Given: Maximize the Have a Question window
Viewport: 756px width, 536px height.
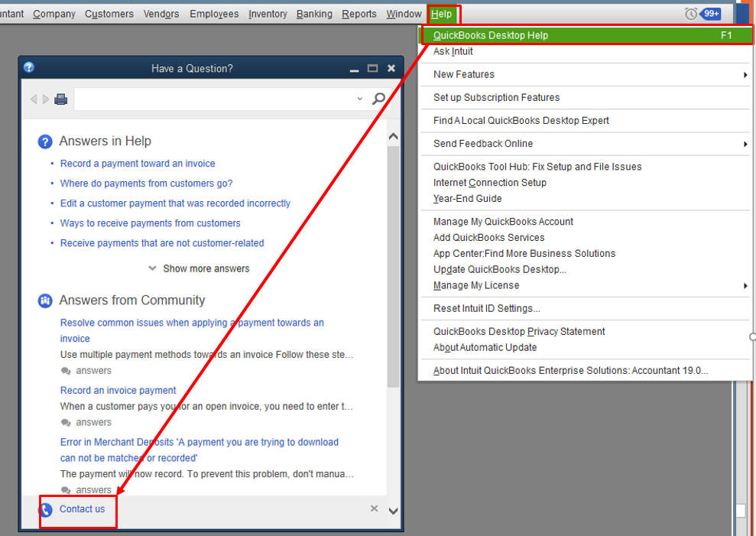Looking at the screenshot, I should pyautogui.click(x=373, y=69).
